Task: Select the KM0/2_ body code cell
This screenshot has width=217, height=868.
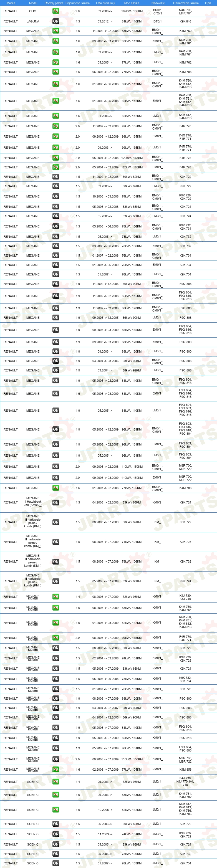Action: pyautogui.click(x=157, y=502)
